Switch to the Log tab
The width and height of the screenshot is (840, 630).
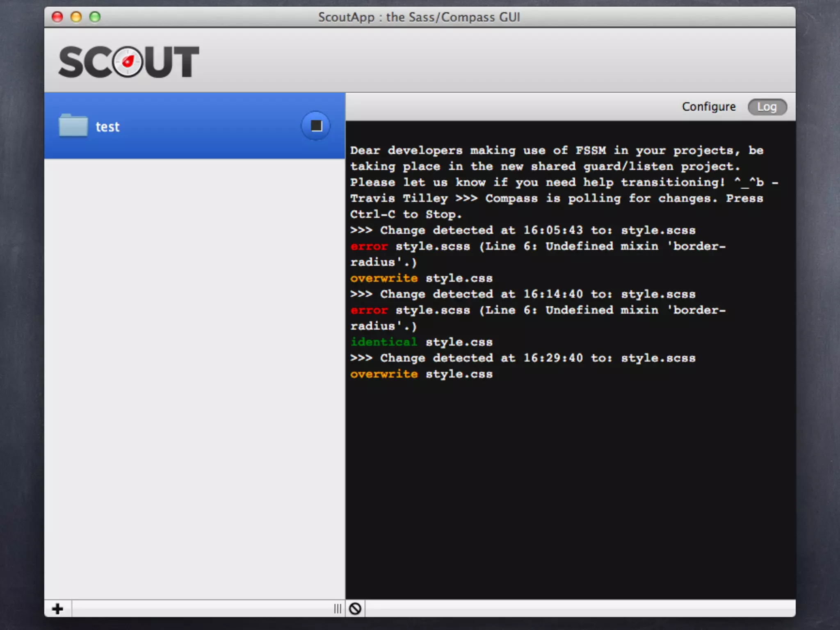(x=767, y=107)
